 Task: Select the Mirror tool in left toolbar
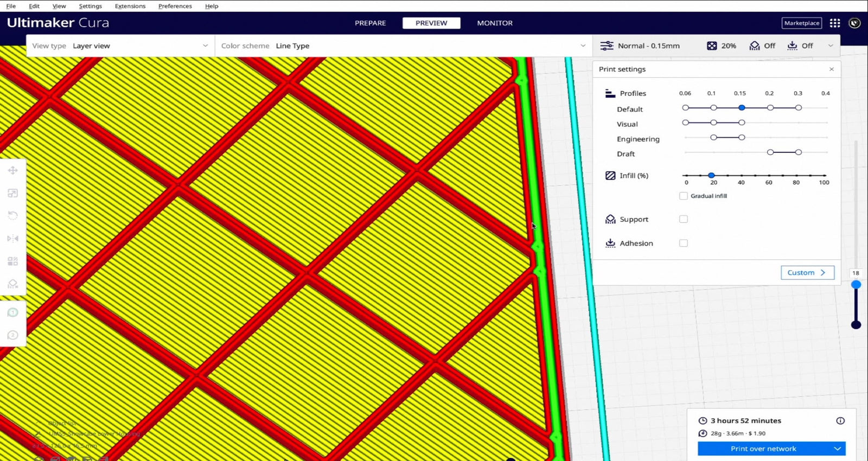(13, 239)
